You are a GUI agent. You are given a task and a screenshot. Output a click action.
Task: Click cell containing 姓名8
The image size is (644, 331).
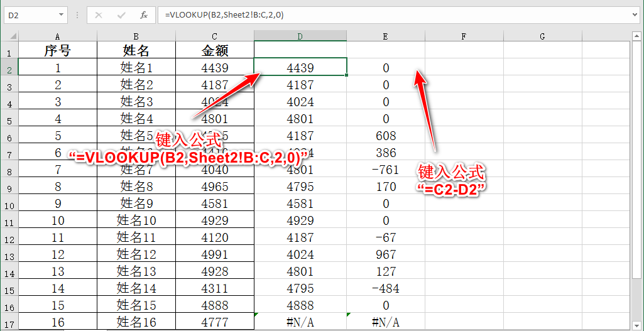pyautogui.click(x=136, y=187)
